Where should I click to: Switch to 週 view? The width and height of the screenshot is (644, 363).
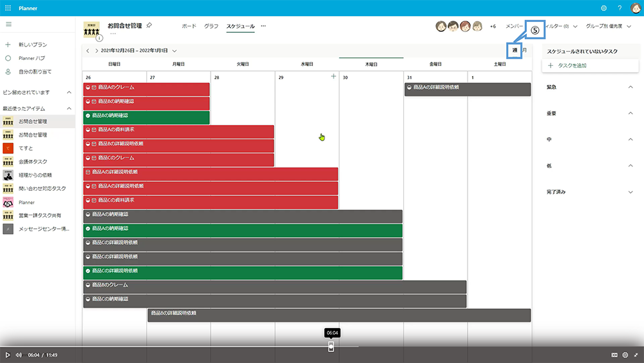(x=514, y=50)
